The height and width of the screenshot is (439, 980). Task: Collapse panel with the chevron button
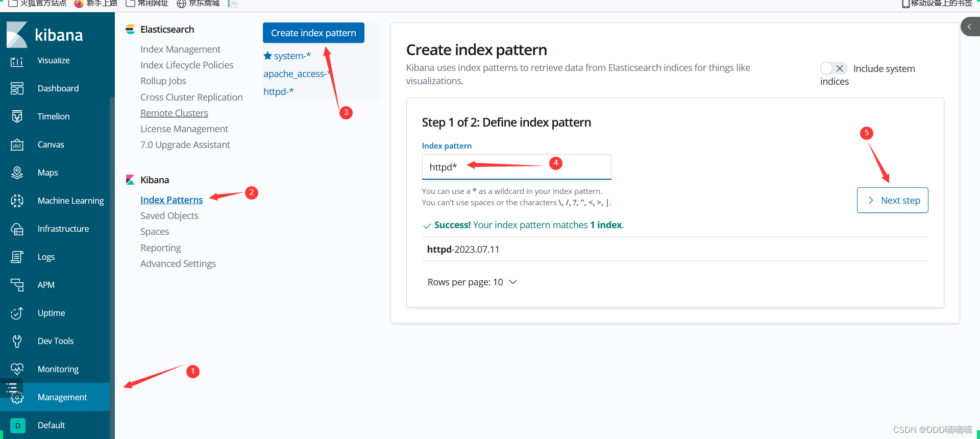point(969,27)
